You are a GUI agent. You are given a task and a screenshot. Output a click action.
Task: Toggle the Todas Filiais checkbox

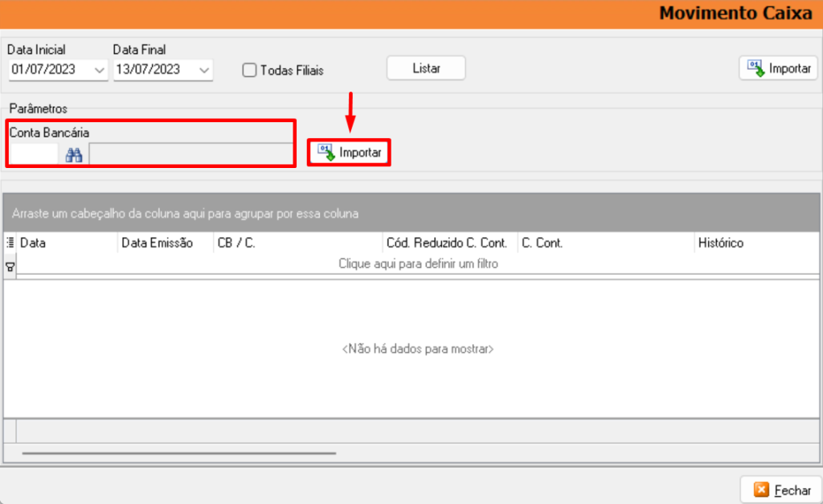pyautogui.click(x=249, y=70)
